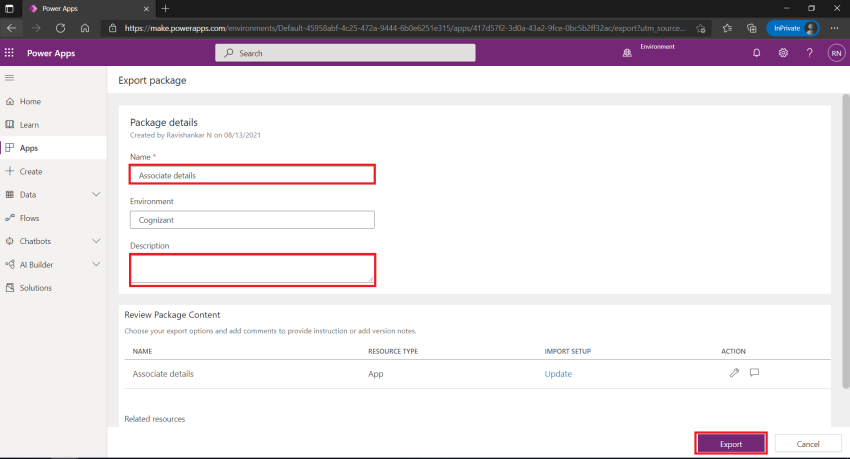Click the edit wrench icon for Associate details
Viewport: 850px width, 459px height.
click(734, 373)
